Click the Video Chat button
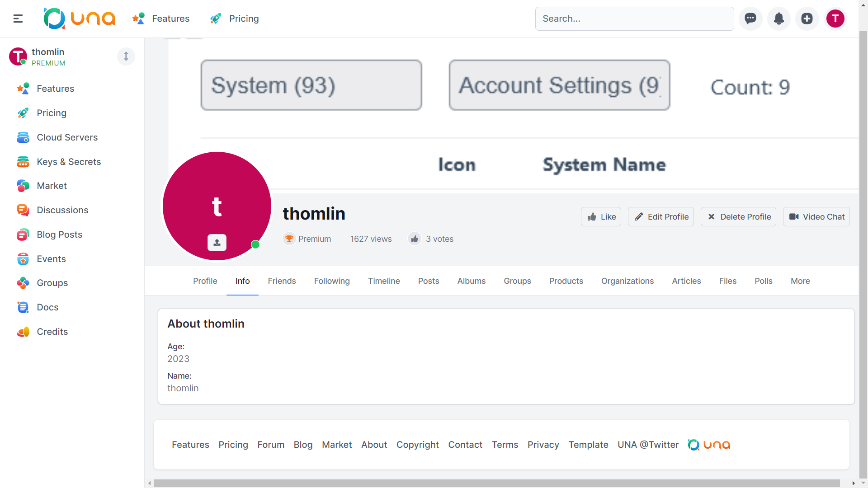Screen dimensions: 868x488 click(x=816, y=217)
